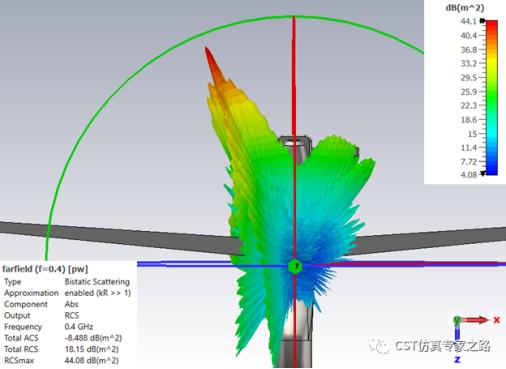The height and width of the screenshot is (369, 506).
Task: Click the 25.9 tick label on color scale
Action: [x=469, y=92]
